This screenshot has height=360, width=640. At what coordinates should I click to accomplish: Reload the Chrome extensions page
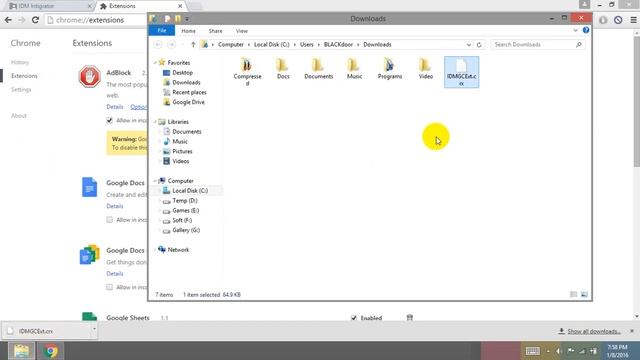click(36, 20)
